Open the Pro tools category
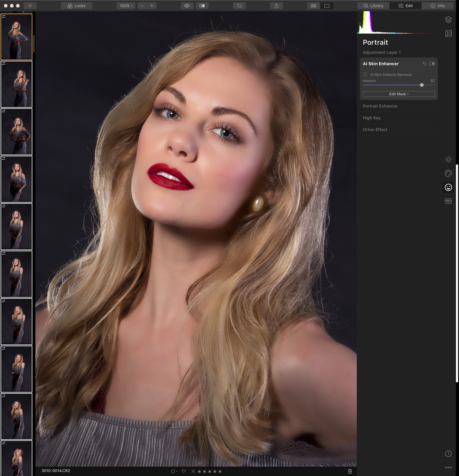This screenshot has height=476, width=459. click(448, 201)
